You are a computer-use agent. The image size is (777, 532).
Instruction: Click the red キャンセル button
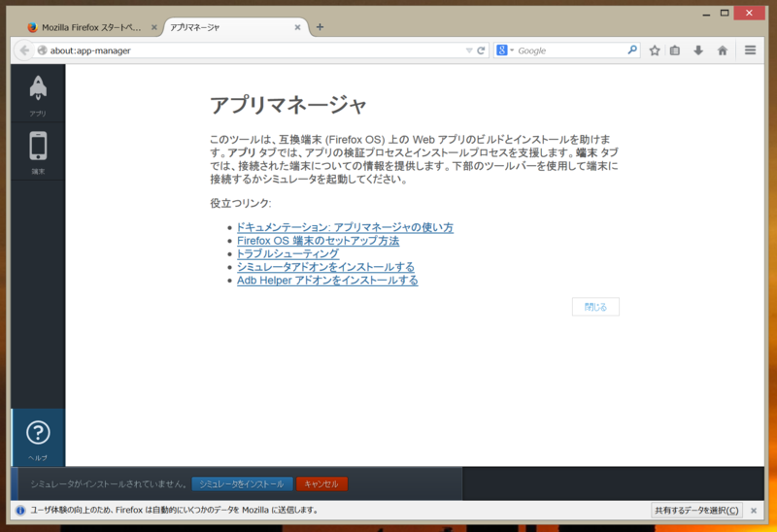coord(321,484)
